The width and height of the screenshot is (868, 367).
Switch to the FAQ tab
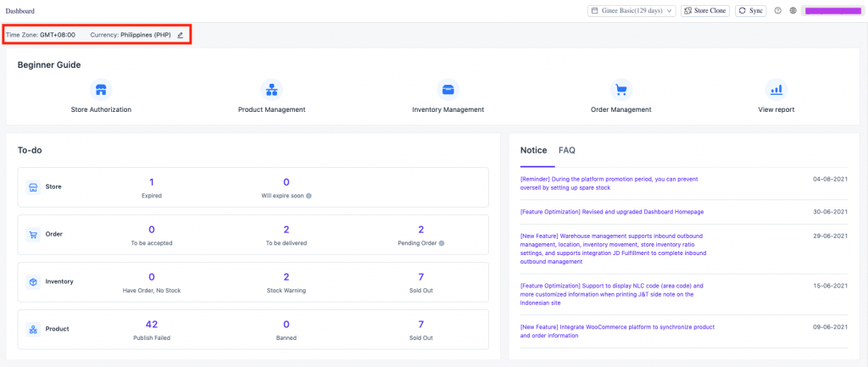click(x=566, y=150)
